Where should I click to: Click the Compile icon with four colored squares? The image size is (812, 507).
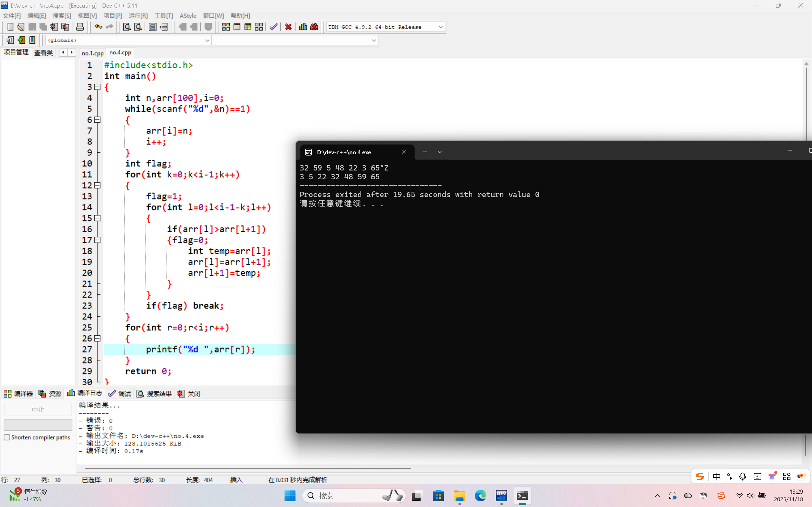226,27
